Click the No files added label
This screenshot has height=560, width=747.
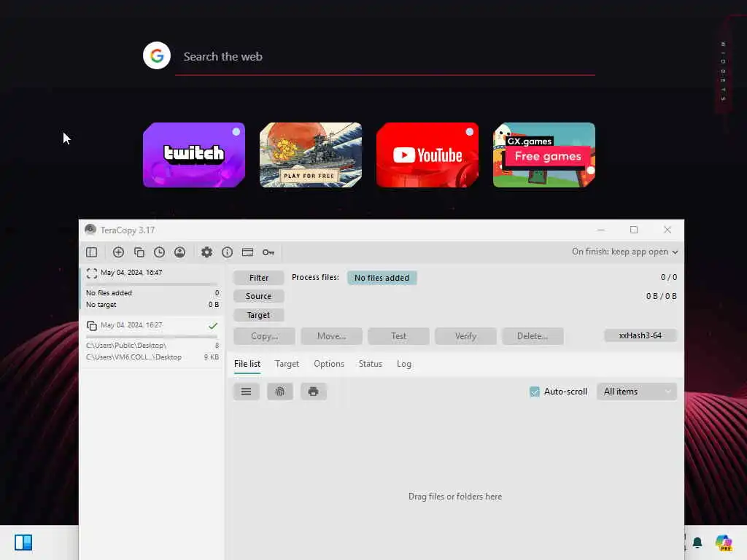pos(382,278)
